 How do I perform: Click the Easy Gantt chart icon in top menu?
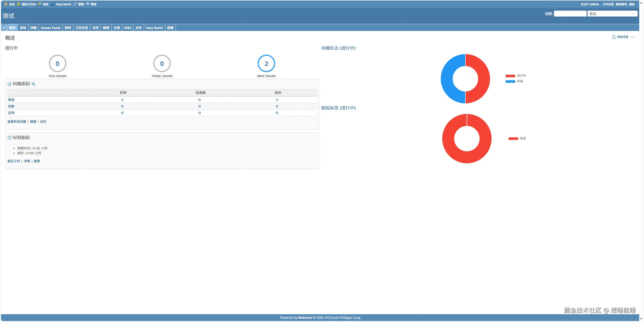[53, 4]
